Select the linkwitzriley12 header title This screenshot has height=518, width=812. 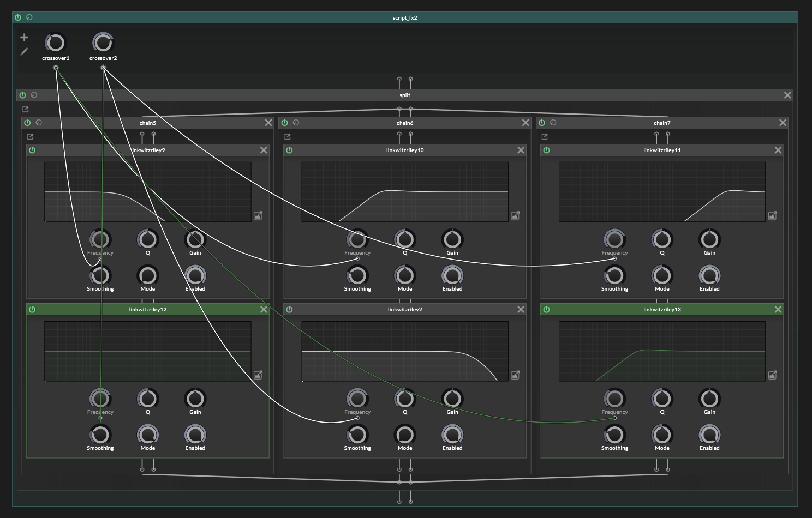click(148, 309)
